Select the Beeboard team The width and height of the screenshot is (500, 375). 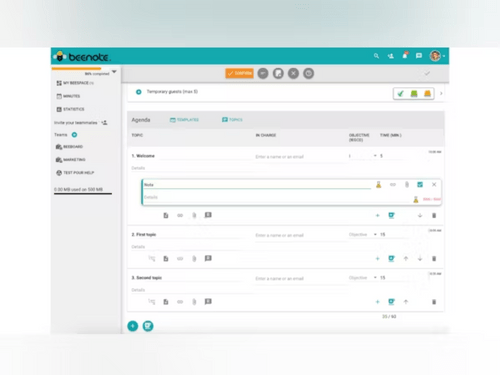tap(69, 147)
